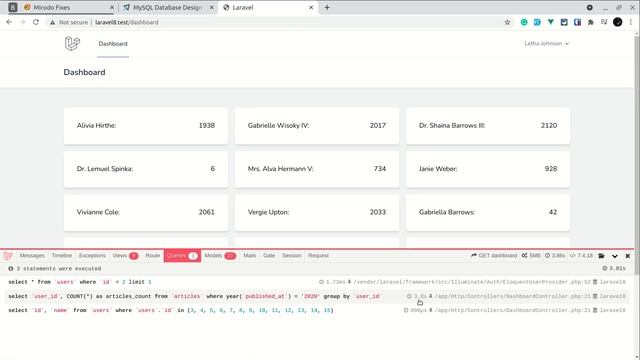640x360 pixels.
Task: Click the Alivia Hirthe card
Action: 146,126
